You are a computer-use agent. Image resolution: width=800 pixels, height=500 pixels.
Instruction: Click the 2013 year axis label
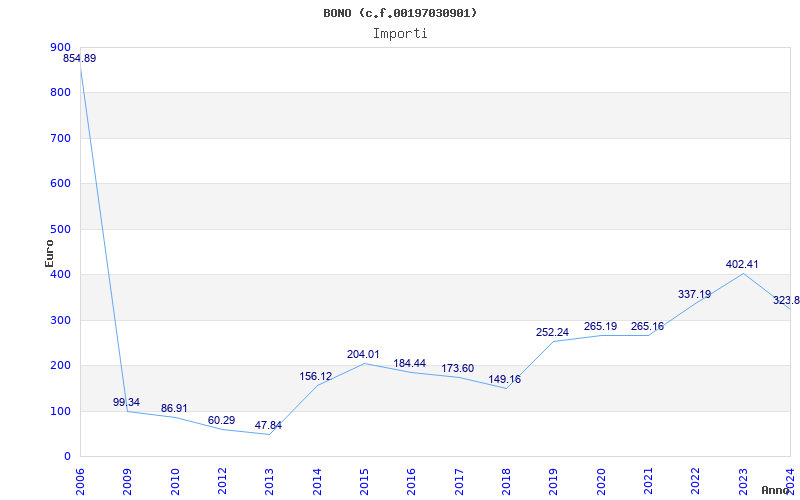point(269,482)
